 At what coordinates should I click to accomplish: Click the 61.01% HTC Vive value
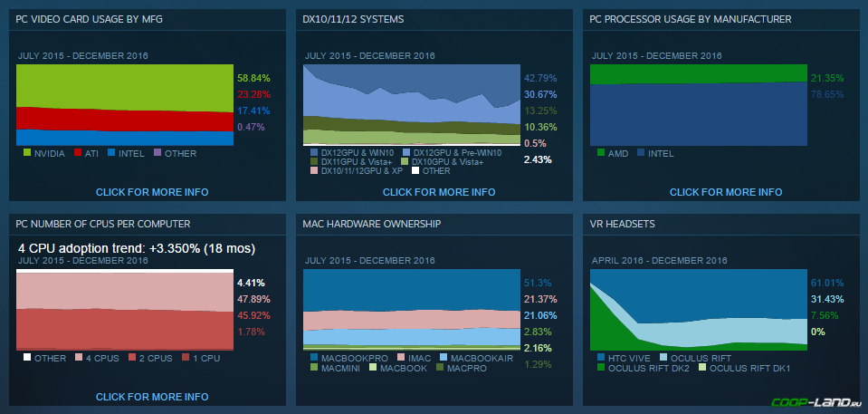click(827, 284)
